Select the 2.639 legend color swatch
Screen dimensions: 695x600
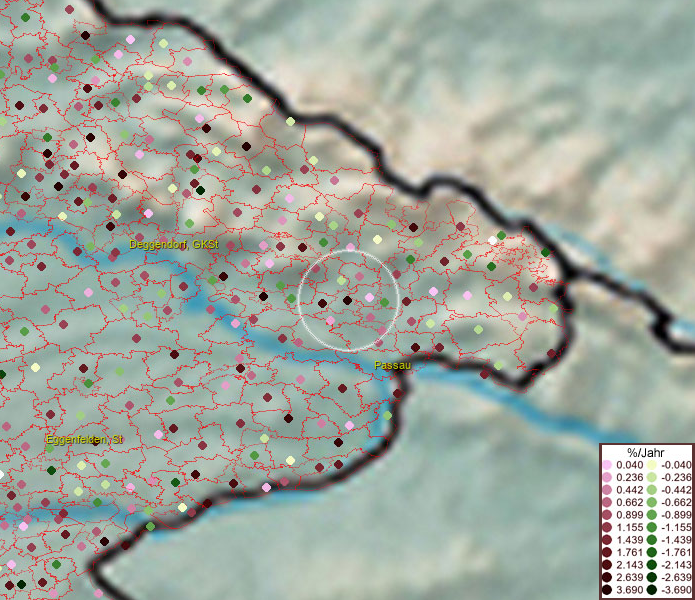[607, 577]
